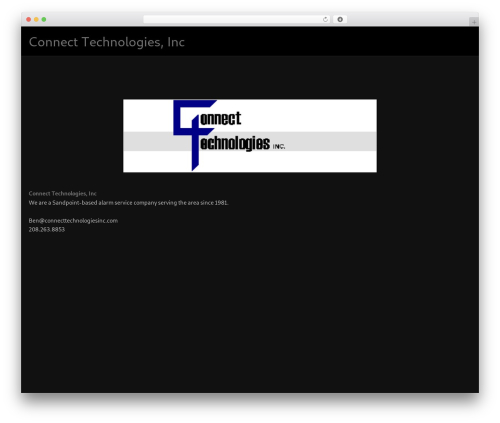Click the red close window button

(29, 19)
